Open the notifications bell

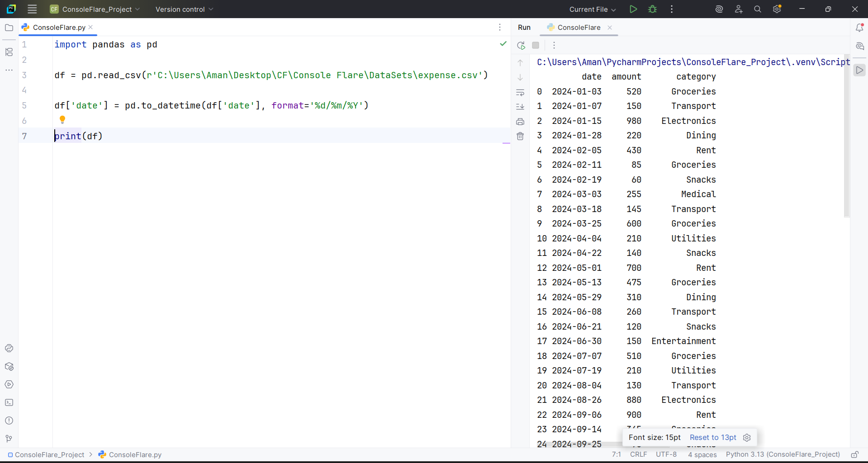860,28
